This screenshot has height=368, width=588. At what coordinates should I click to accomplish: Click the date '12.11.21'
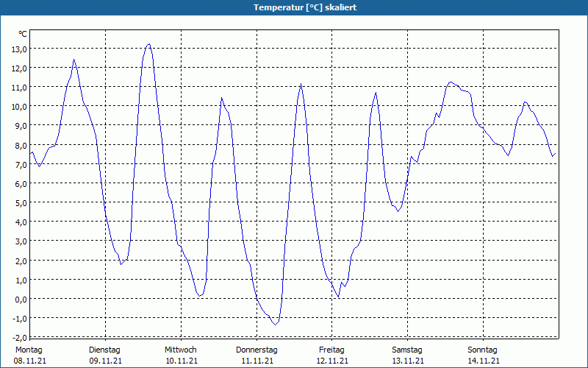[332, 361]
